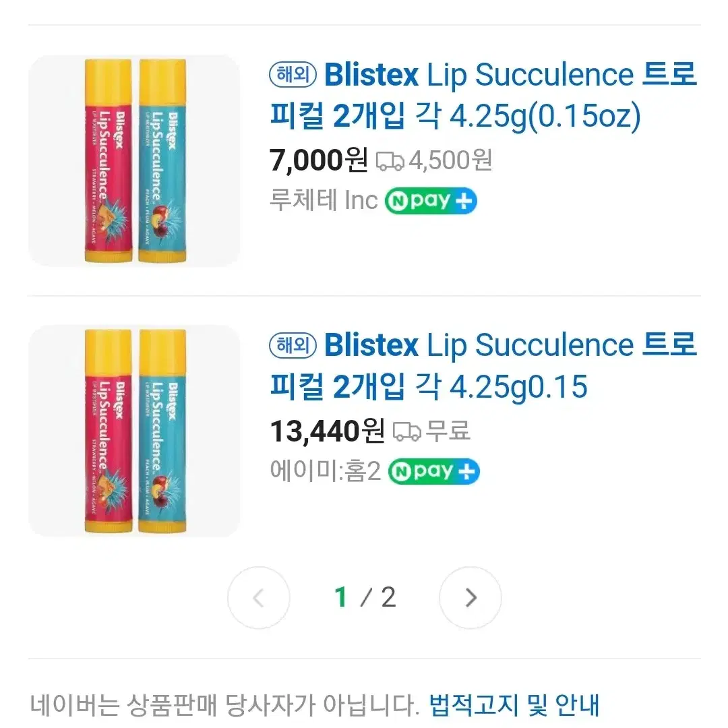This screenshot has width=728, height=728.
Task: Go to next page with right chevron
Action: click(x=471, y=597)
